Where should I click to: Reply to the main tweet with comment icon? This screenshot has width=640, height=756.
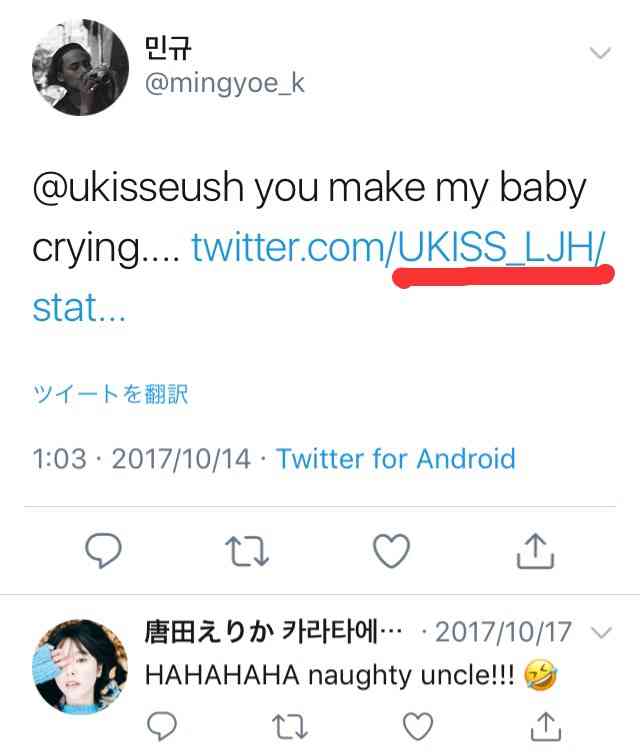point(103,551)
